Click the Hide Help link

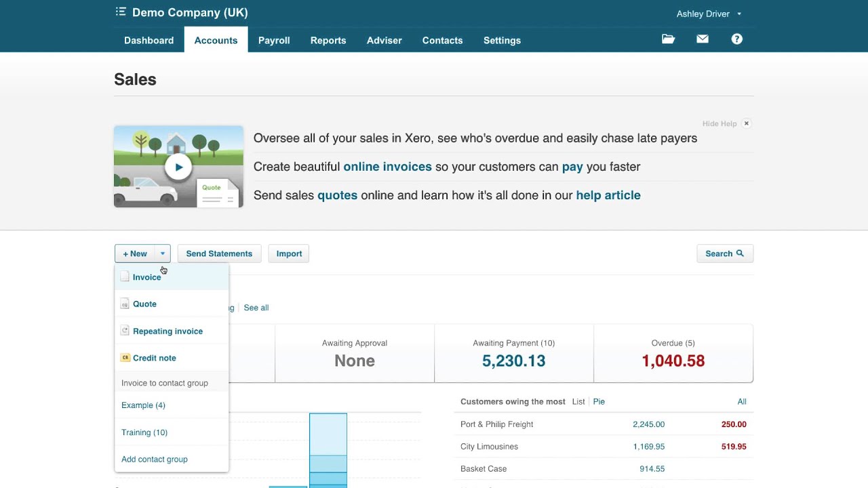tap(719, 124)
